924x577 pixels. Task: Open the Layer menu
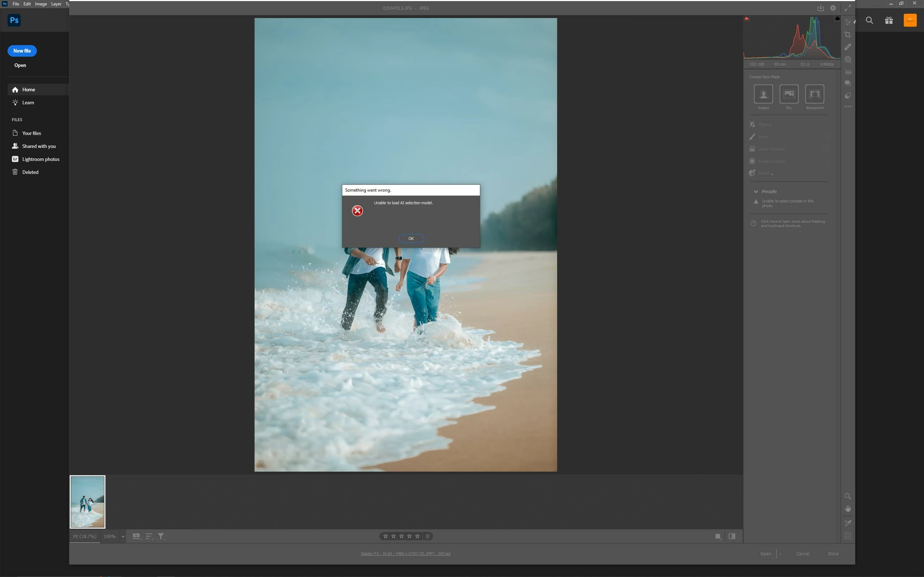(56, 4)
